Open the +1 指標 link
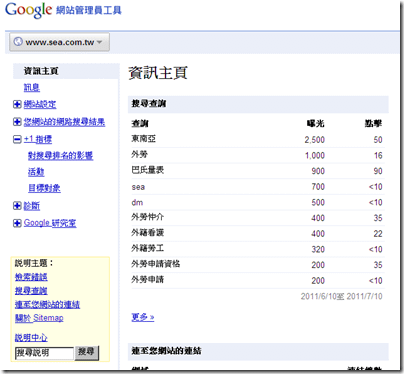The height and width of the screenshot is (374, 404). click(x=38, y=139)
